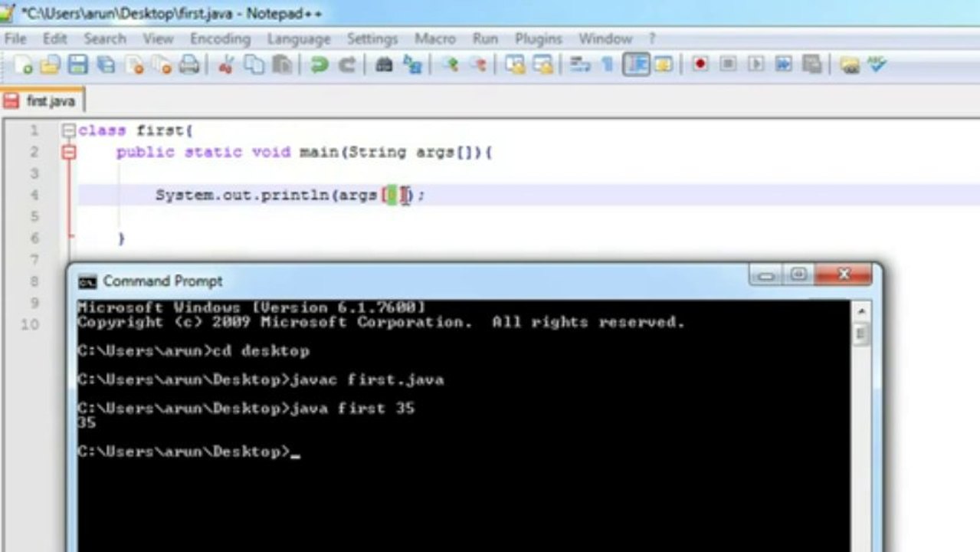Click the output '35' in Command Prompt
980x552 pixels.
(x=87, y=422)
